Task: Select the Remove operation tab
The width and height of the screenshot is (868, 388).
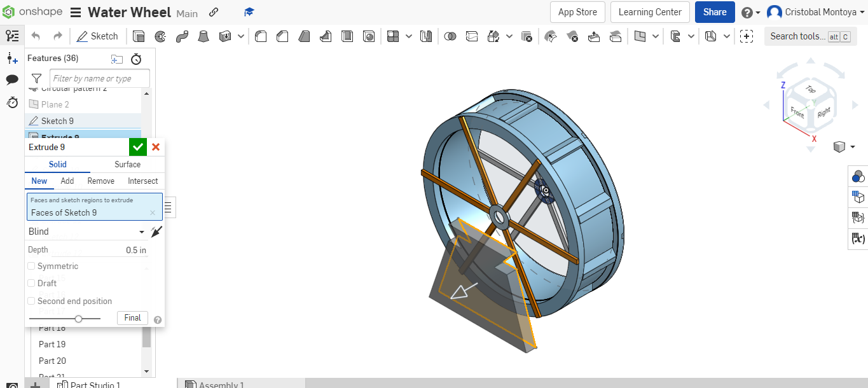Action: point(101,181)
